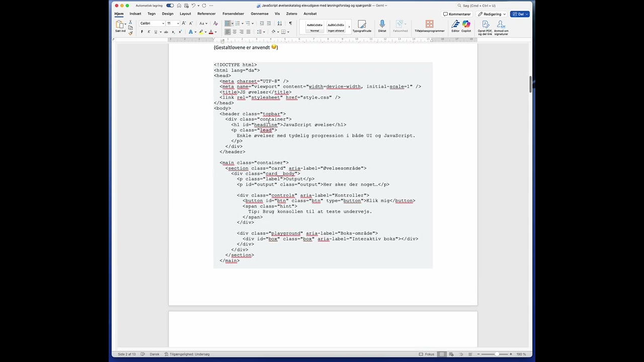Click the Del share button
The image size is (644, 362).
coord(520,14)
